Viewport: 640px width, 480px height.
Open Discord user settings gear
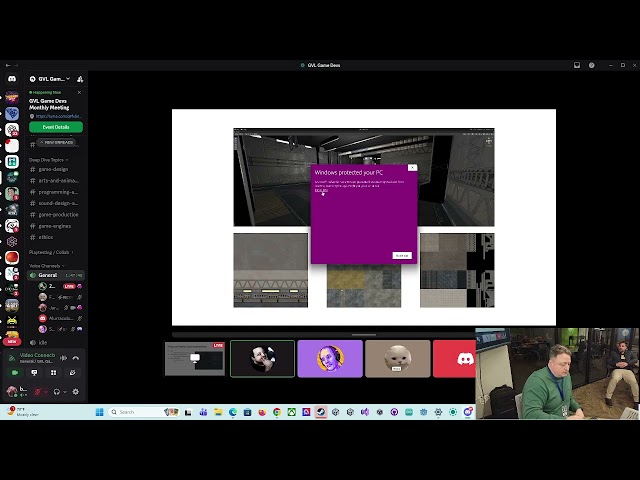[76, 392]
